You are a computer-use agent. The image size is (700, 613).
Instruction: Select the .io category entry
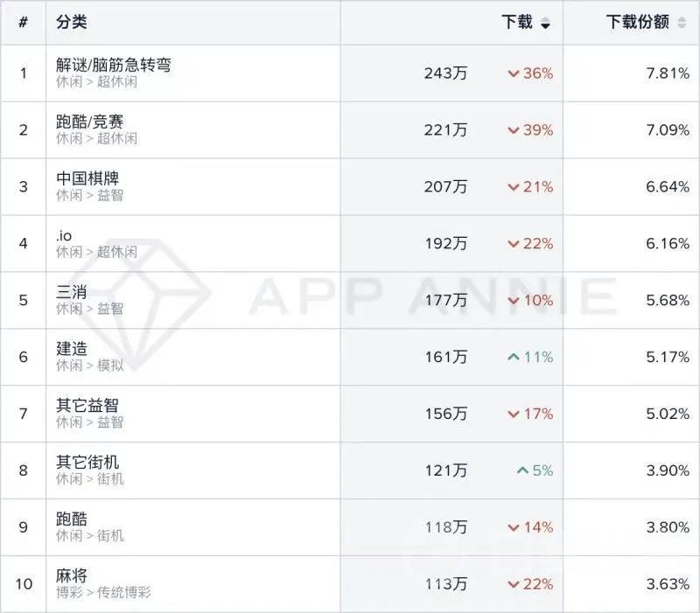click(59, 234)
